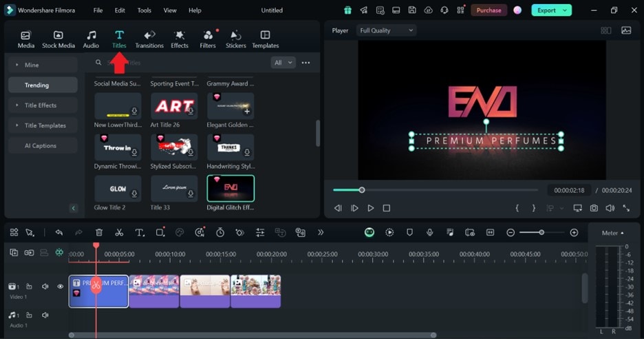Select the Digital Glitch Effect title thumbnail
This screenshot has height=339, width=644.
tap(230, 189)
